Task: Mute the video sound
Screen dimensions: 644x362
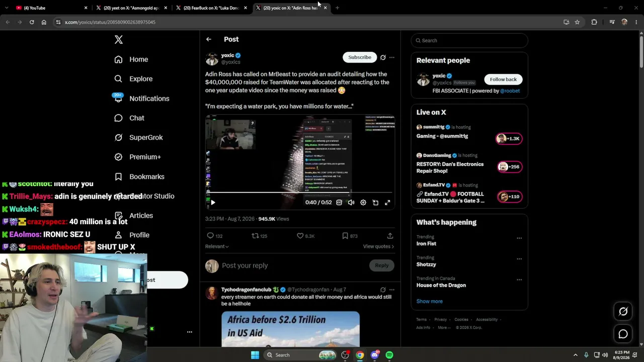Action: (x=351, y=203)
